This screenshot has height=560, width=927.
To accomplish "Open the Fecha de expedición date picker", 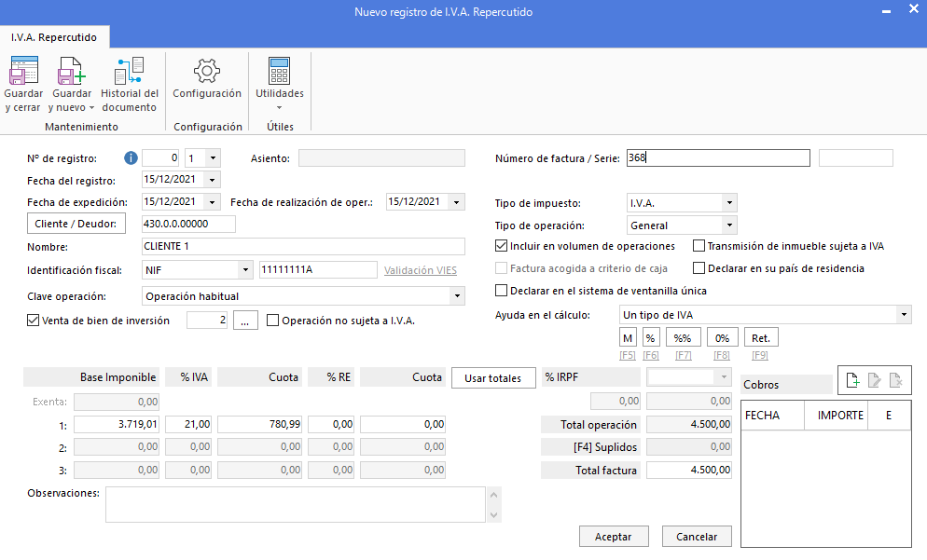I will point(213,202).
